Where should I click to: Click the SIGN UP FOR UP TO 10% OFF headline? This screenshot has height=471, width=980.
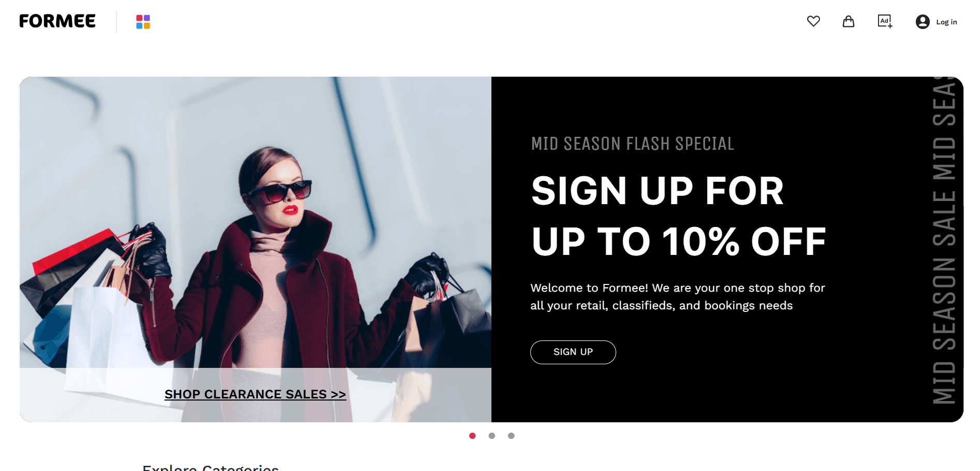(678, 216)
